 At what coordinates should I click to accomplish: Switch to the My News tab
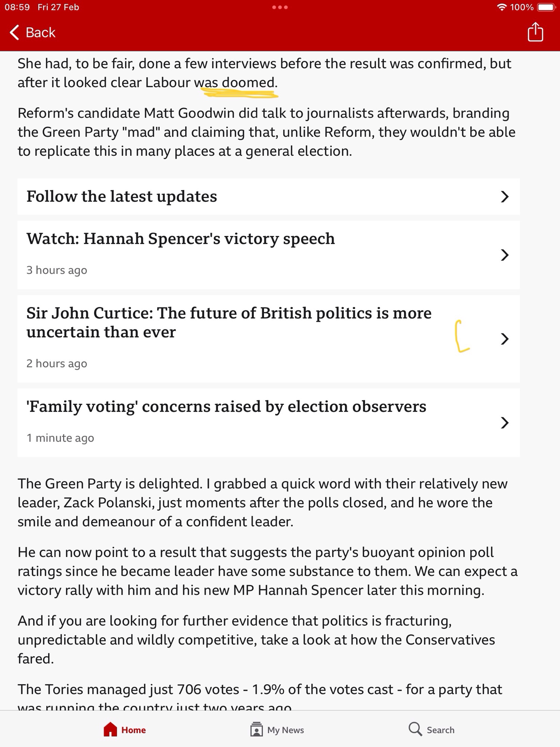click(286, 730)
